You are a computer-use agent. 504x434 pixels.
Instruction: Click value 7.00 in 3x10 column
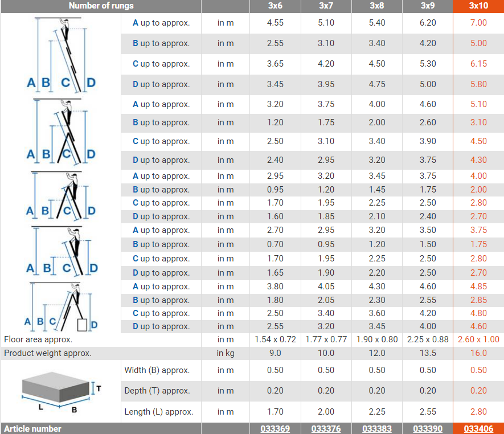click(478, 23)
